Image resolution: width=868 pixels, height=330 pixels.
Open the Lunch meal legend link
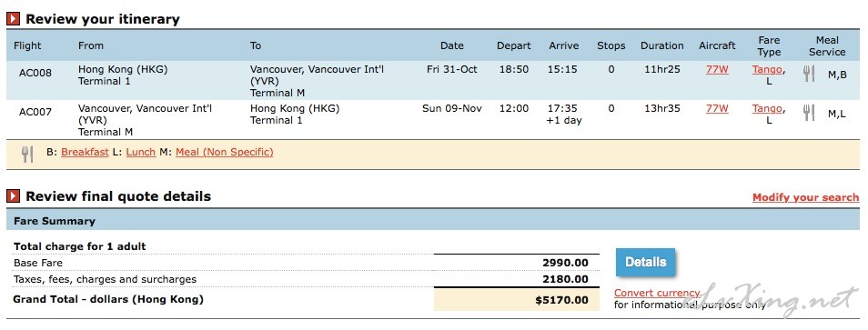(x=141, y=152)
